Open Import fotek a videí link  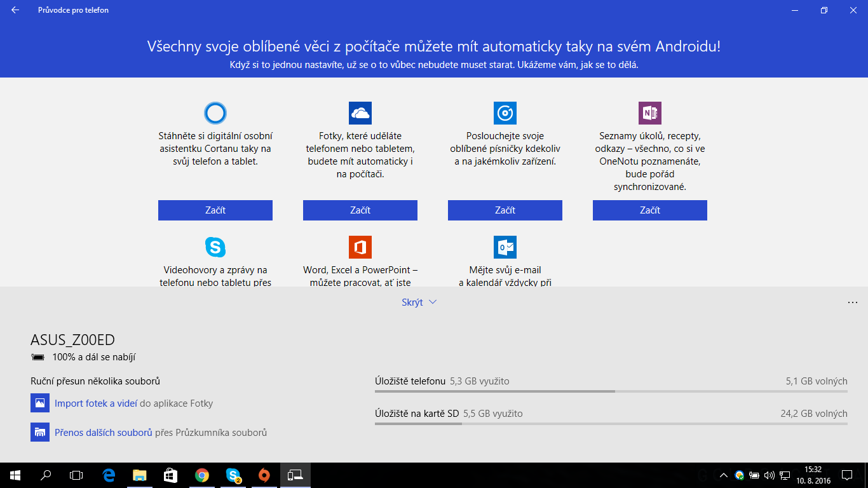[x=96, y=403]
